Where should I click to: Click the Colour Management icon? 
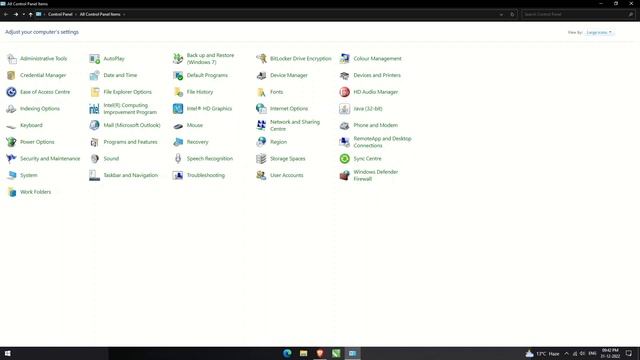coord(344,59)
